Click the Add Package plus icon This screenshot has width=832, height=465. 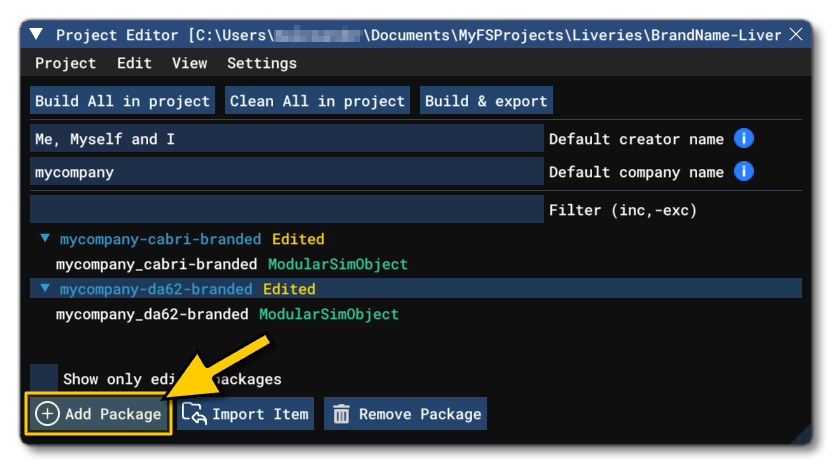click(x=47, y=414)
